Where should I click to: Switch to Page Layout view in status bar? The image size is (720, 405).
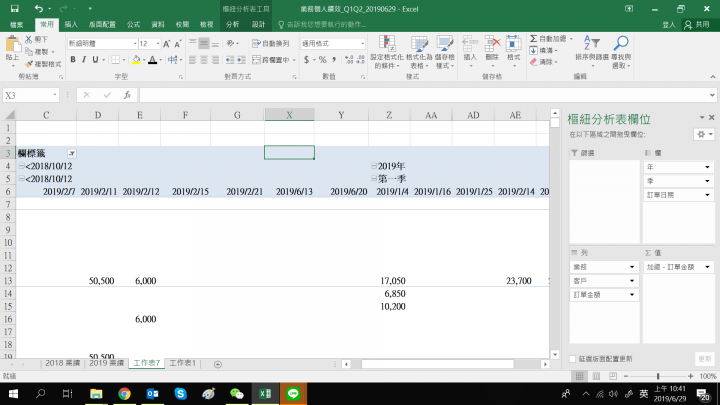pos(596,376)
